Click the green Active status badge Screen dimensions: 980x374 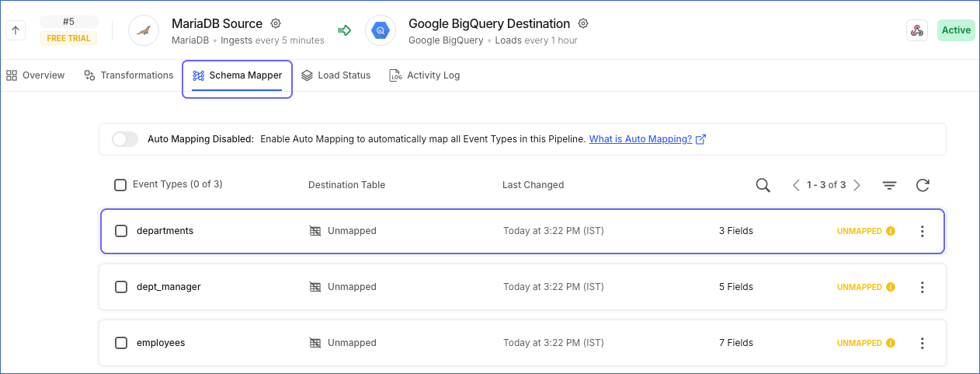(x=956, y=30)
